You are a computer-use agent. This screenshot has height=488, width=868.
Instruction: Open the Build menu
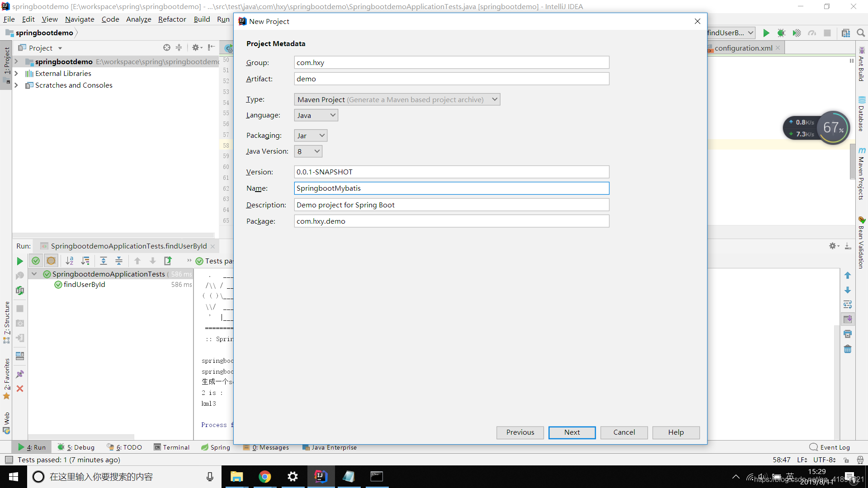click(x=202, y=19)
